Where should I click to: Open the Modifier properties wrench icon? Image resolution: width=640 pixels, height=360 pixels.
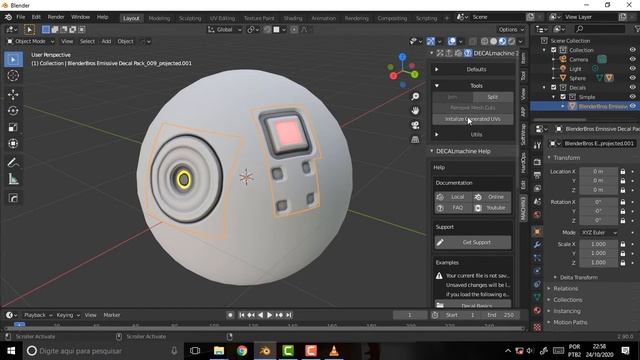coord(537,244)
